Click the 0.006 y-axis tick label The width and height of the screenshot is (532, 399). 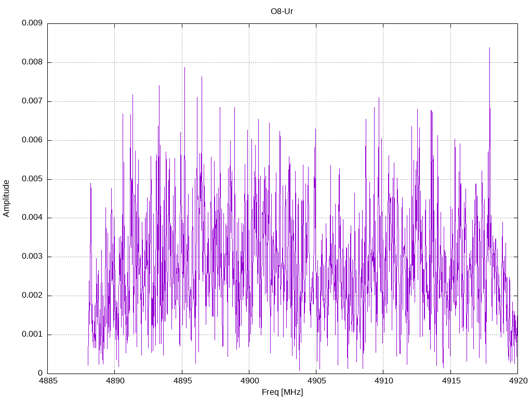pyautogui.click(x=32, y=140)
